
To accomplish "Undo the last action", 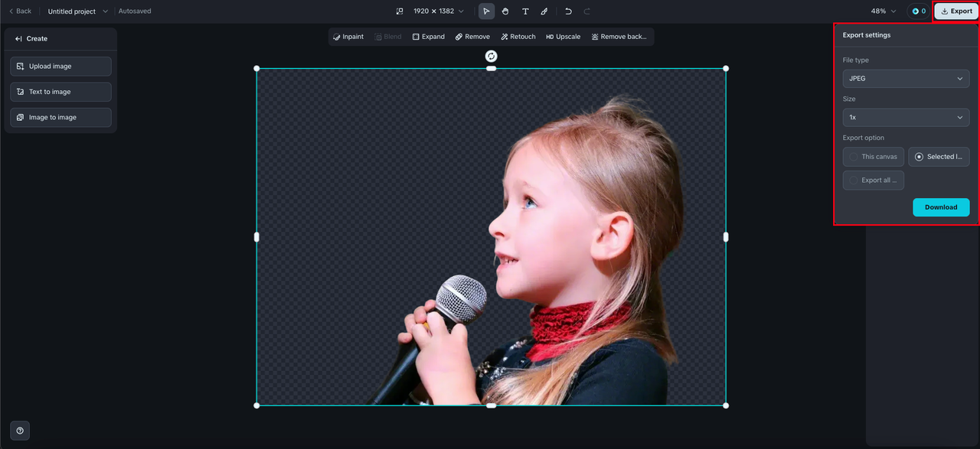I will 568,11.
